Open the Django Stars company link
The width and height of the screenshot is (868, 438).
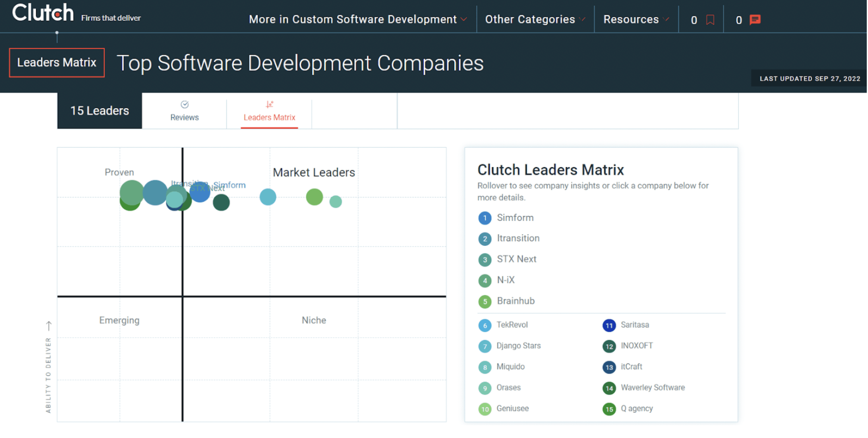pyautogui.click(x=519, y=346)
